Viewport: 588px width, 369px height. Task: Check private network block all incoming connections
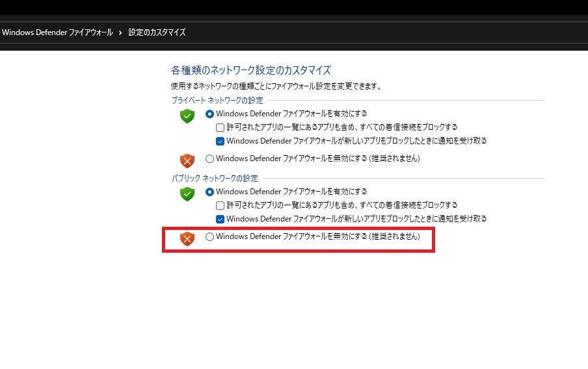click(x=220, y=128)
